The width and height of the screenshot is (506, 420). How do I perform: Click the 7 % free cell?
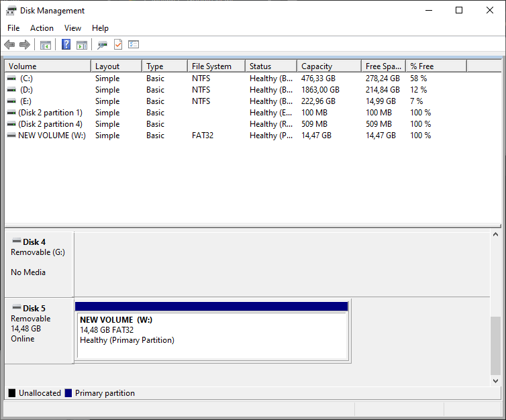tap(417, 101)
